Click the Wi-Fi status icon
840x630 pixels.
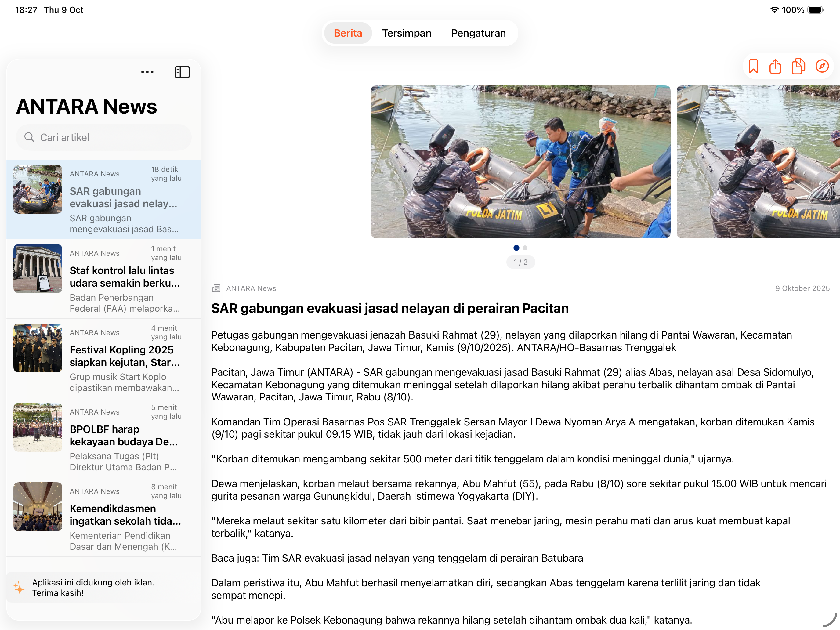774,9
